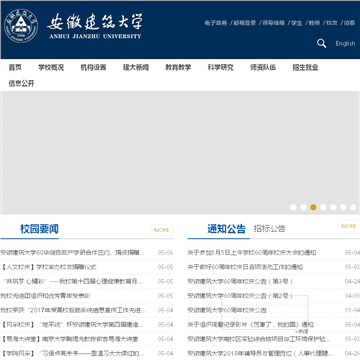Viewport: 360px width, 360px height.
Task: Close the floating popup via 关闭
Action: tap(301, 332)
